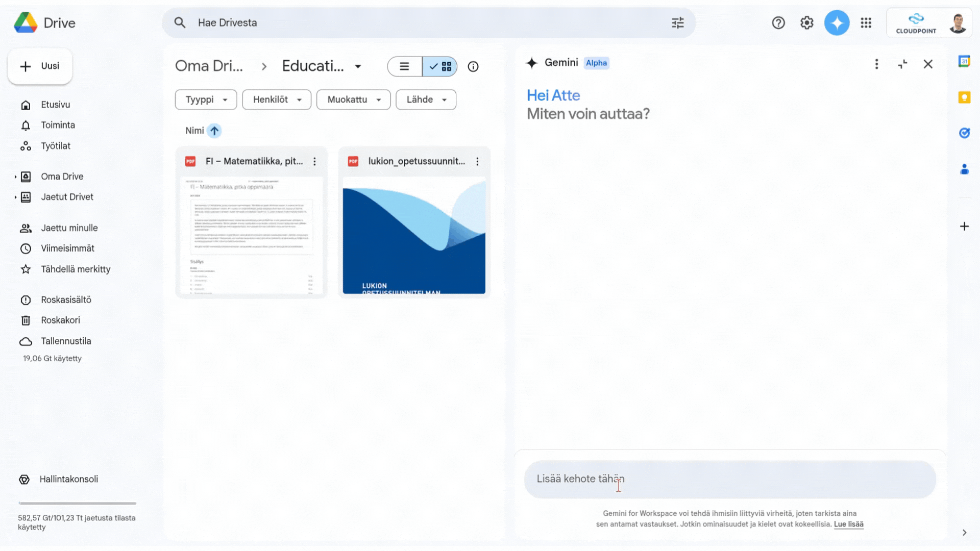Expand Jaetut Drivet folder tree

click(x=14, y=196)
